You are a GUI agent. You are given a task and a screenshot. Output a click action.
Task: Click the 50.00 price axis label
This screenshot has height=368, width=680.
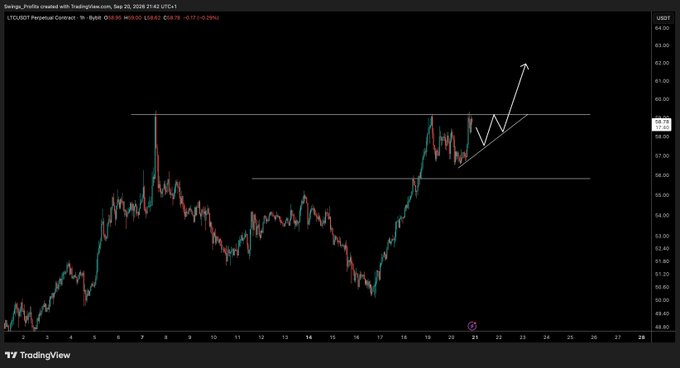coord(662,300)
